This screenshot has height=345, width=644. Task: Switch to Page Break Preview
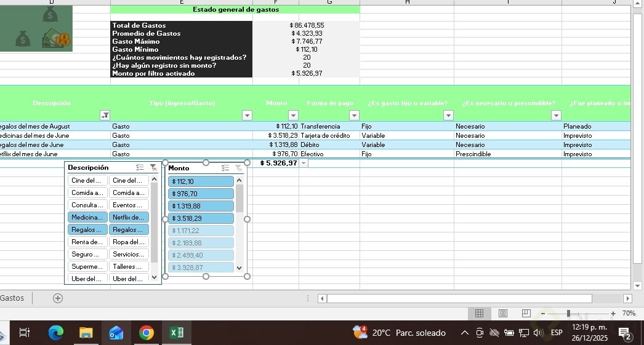(526, 314)
